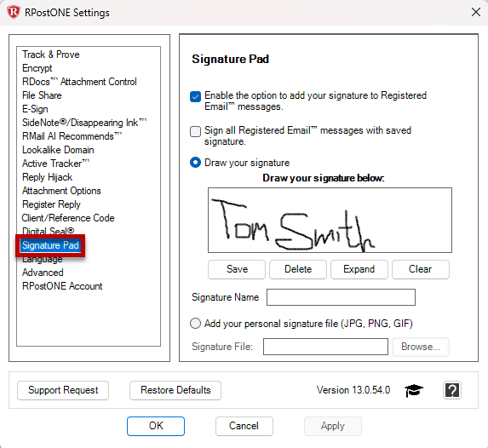This screenshot has width=488, height=448.
Task: Select the Signature Pad list item
Action: 50,245
